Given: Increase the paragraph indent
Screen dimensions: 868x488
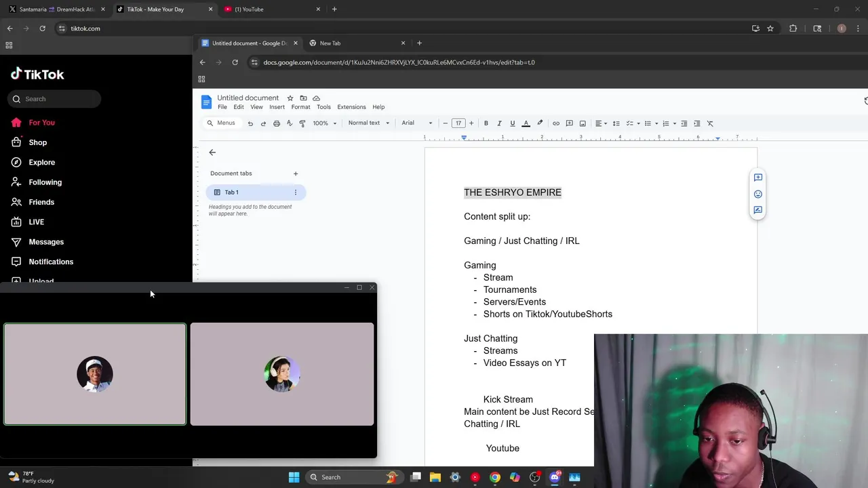Looking at the screenshot, I should pyautogui.click(x=696, y=123).
